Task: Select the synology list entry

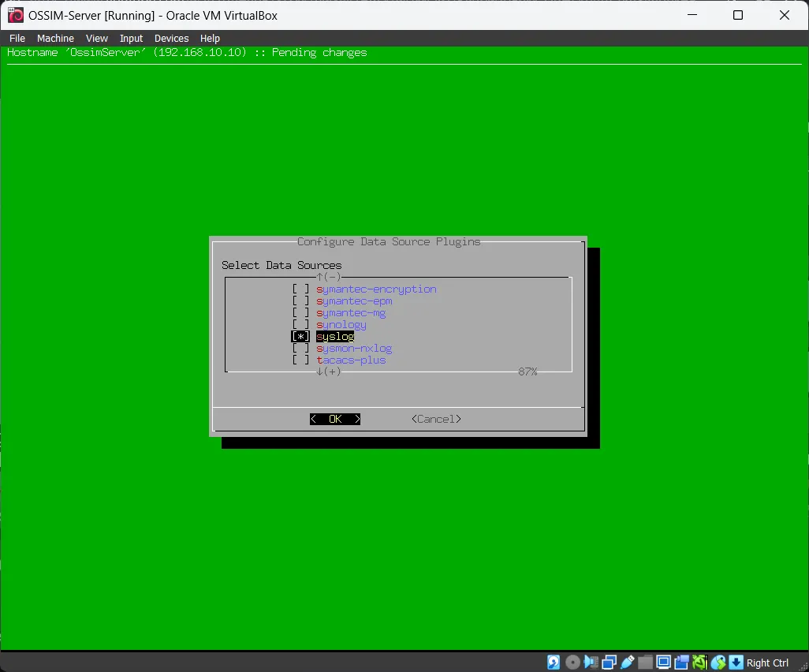Action: coord(341,325)
